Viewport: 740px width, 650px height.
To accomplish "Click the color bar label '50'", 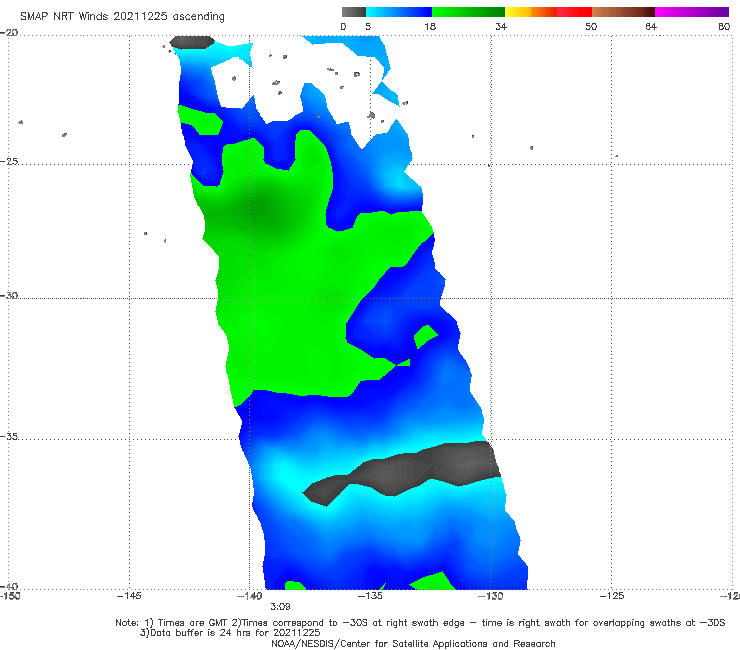I will (x=591, y=26).
